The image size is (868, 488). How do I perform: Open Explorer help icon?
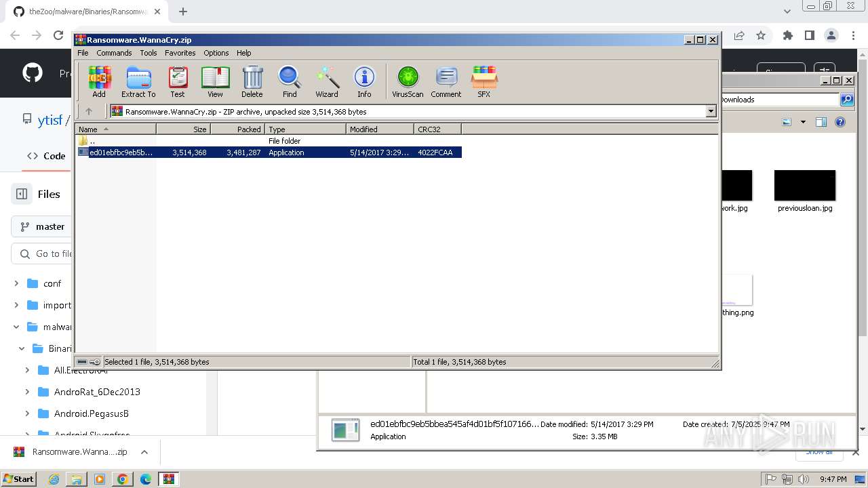coord(840,122)
